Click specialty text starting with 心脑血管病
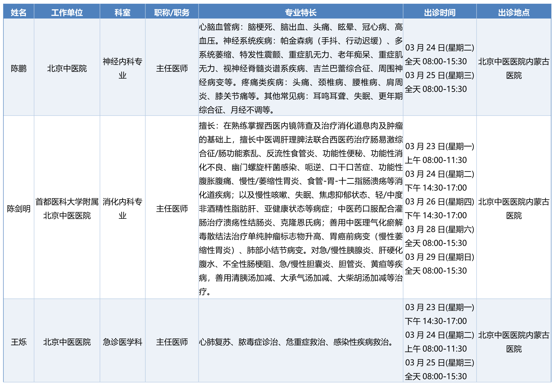 click(x=300, y=68)
